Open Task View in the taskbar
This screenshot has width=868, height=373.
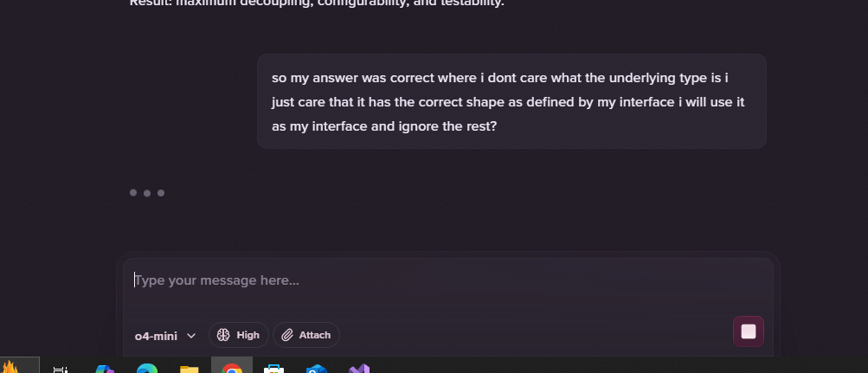click(x=61, y=370)
